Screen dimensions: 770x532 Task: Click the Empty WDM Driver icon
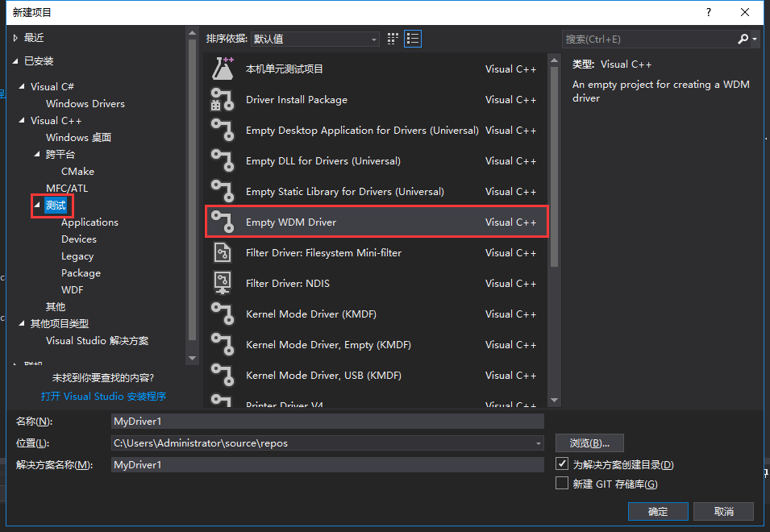(223, 222)
